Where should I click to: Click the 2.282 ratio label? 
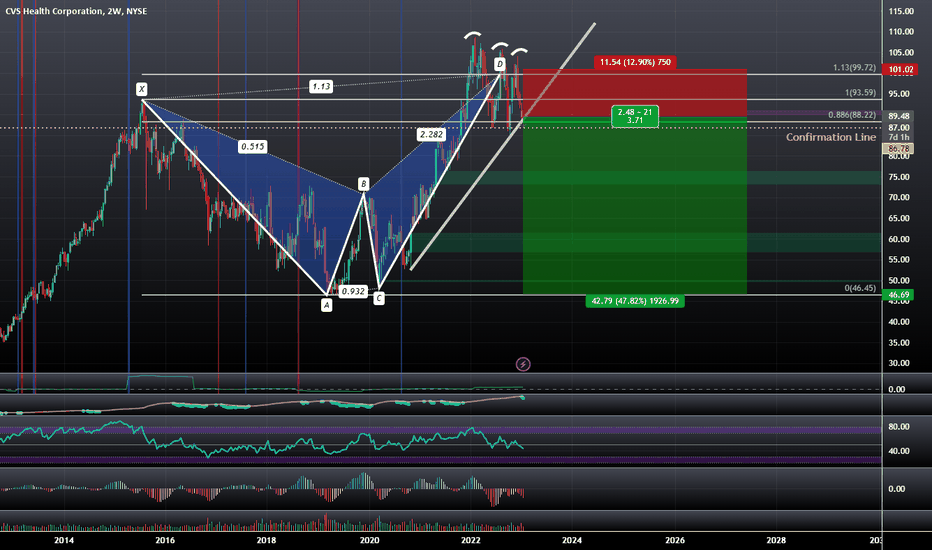(431, 134)
